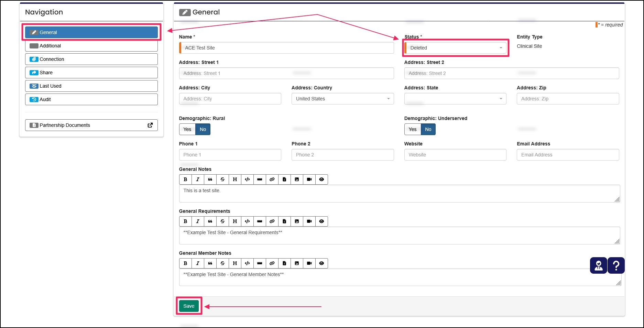Grab the General Notes textarea resize handle
The height and width of the screenshot is (328, 644).
pyautogui.click(x=617, y=199)
